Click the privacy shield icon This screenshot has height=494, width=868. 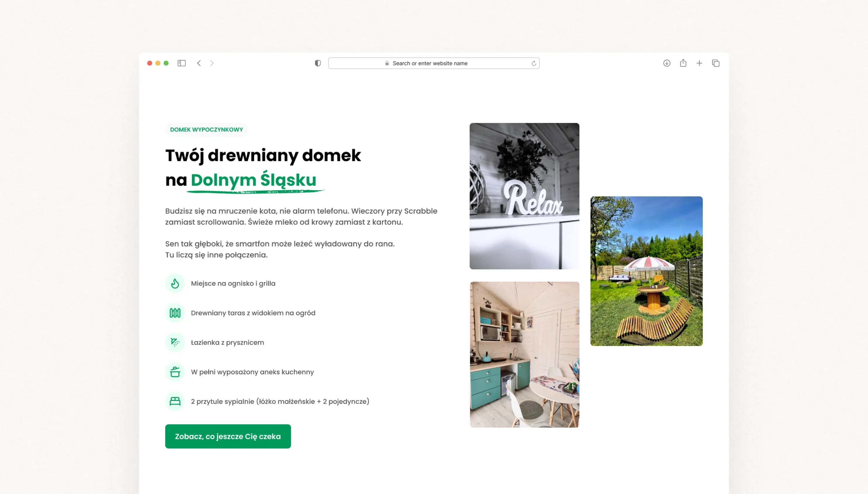318,63
